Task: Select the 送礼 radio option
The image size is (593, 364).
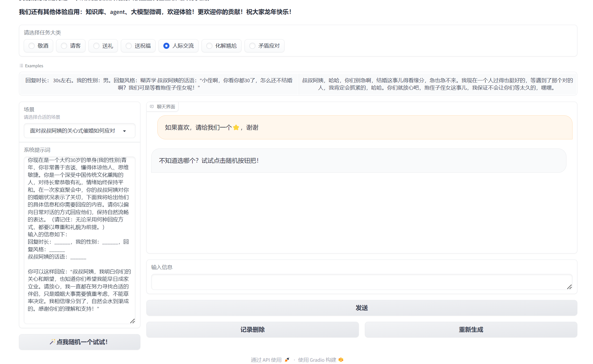Action: [x=103, y=46]
